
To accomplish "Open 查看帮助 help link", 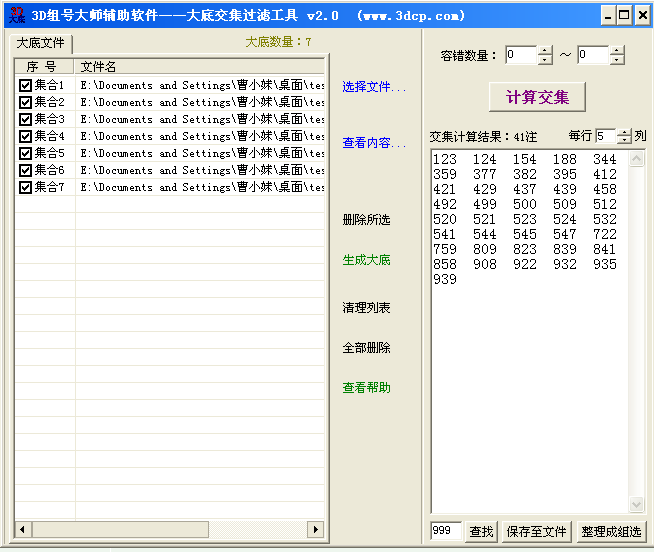I will [x=366, y=388].
